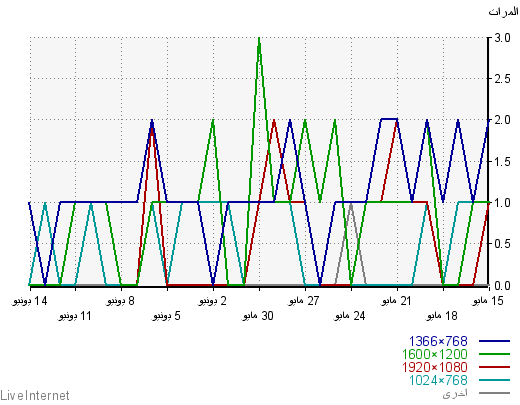Click the LiveInternet label

point(35,396)
